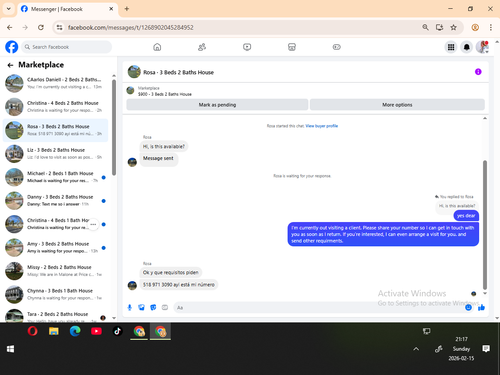Open File Explorer from the taskbar
The image size is (500, 375).
54,331
